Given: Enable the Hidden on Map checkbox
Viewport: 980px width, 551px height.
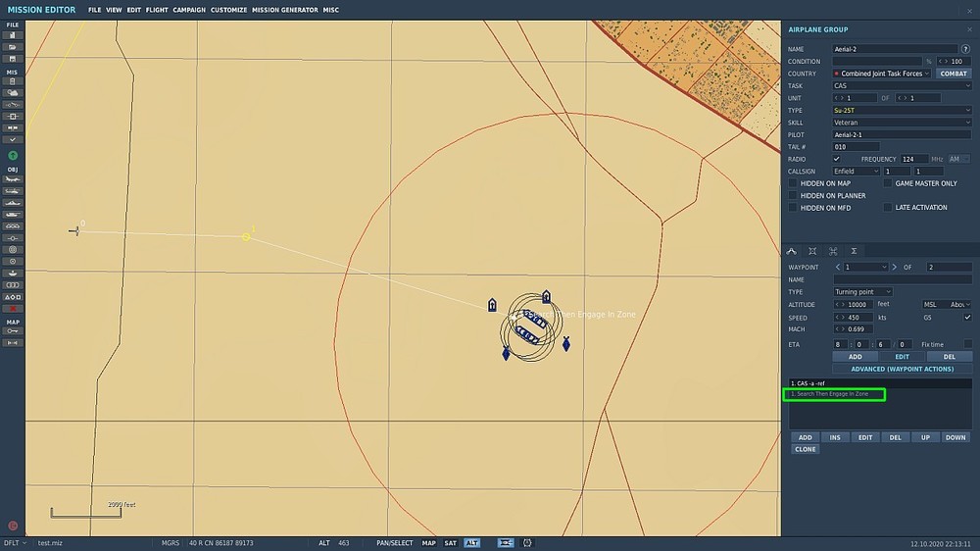Looking at the screenshot, I should [x=793, y=183].
